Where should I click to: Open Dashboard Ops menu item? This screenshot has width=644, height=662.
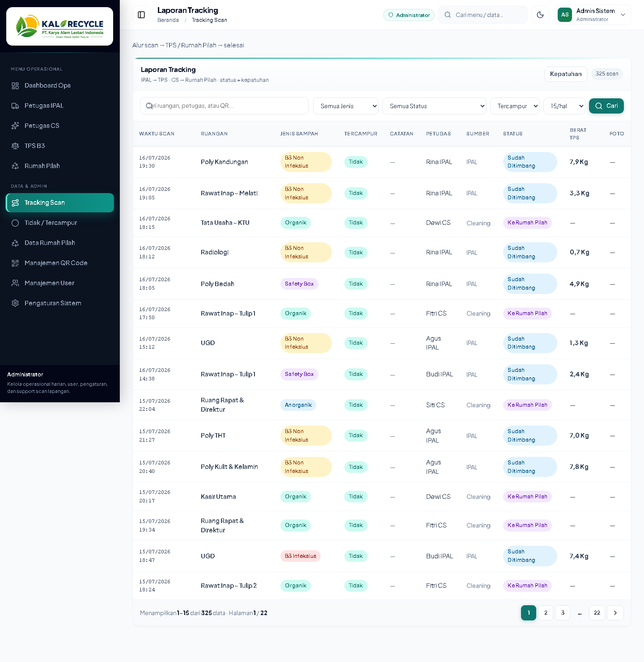click(x=59, y=85)
